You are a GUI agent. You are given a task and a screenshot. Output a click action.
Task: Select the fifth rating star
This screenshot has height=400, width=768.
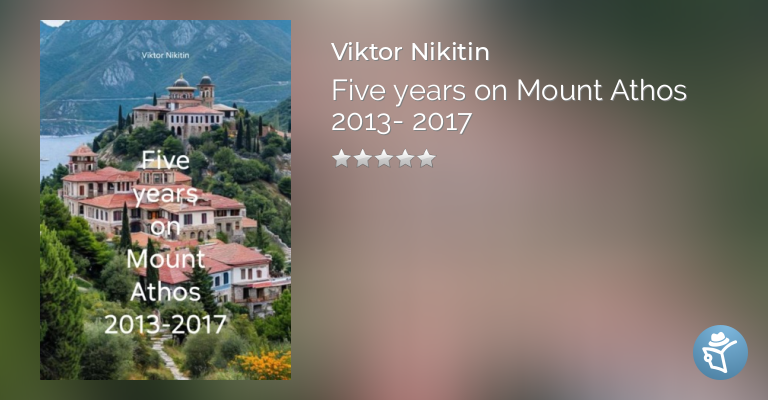pyautogui.click(x=426, y=158)
